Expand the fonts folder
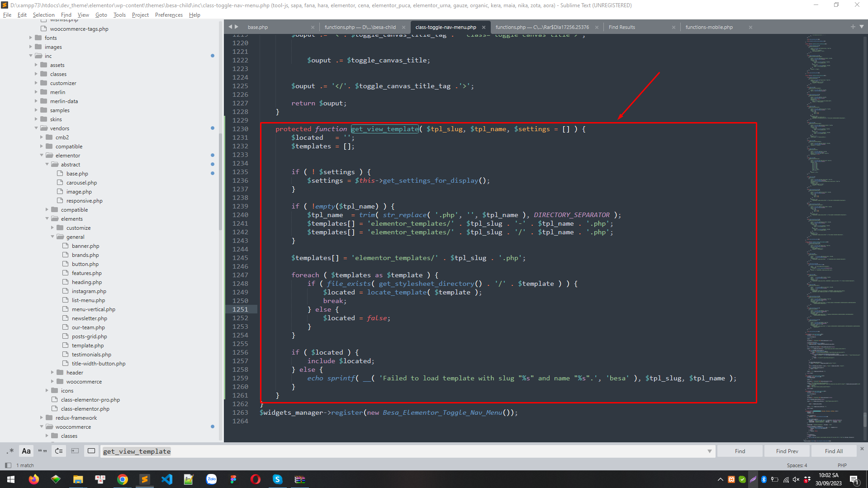This screenshot has width=868, height=488. pyautogui.click(x=31, y=38)
